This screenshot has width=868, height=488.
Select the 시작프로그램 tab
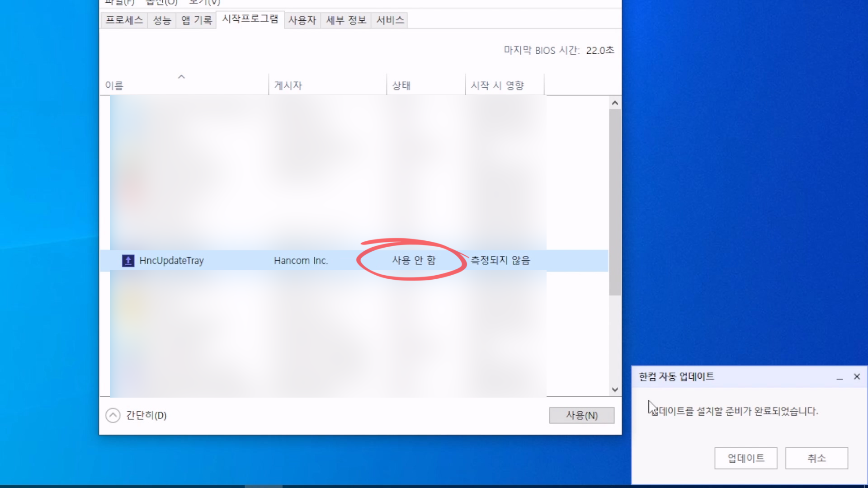pyautogui.click(x=250, y=19)
